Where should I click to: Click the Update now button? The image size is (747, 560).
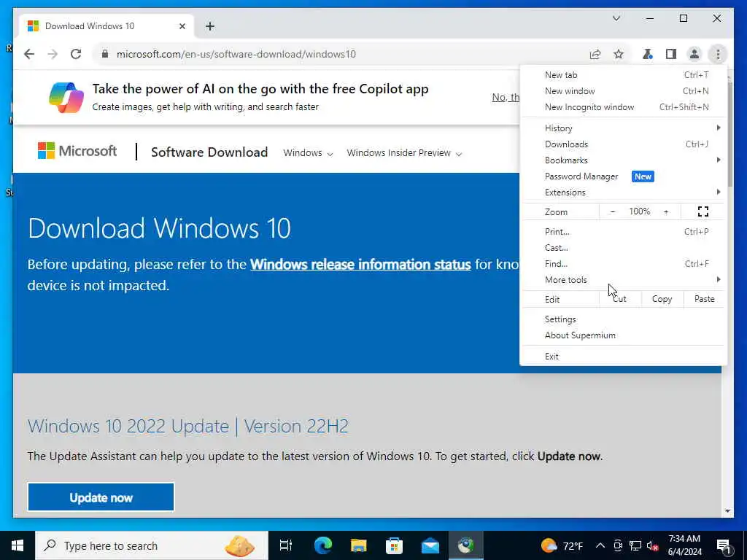coord(101,497)
